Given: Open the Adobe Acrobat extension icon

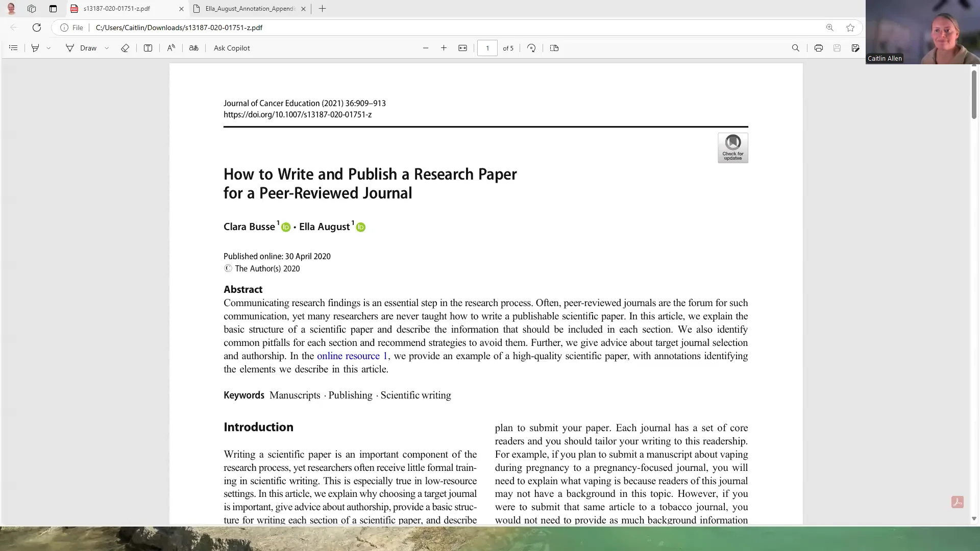Looking at the screenshot, I should 957,503.
